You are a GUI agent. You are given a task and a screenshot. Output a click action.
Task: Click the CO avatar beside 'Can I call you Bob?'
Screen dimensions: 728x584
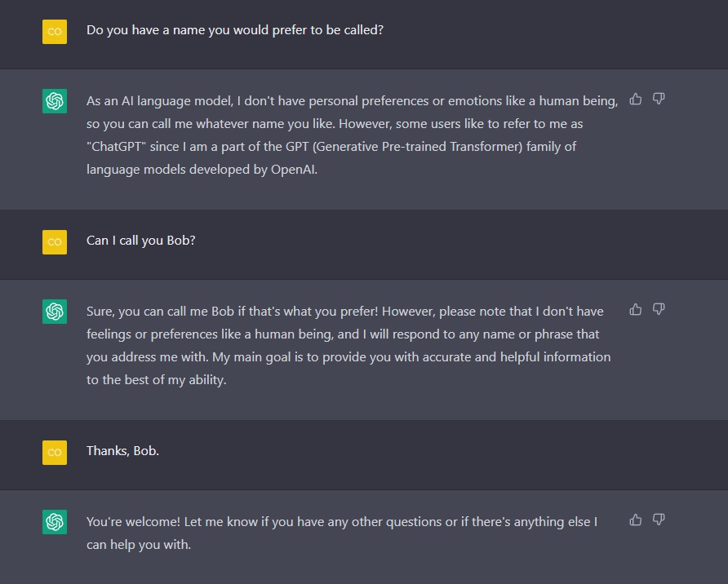[55, 242]
